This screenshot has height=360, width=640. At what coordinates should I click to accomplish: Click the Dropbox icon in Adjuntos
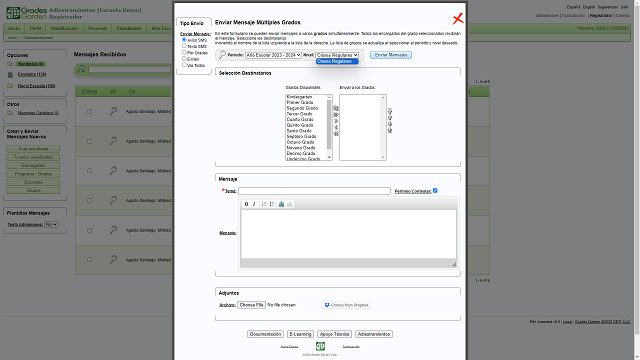(327, 305)
